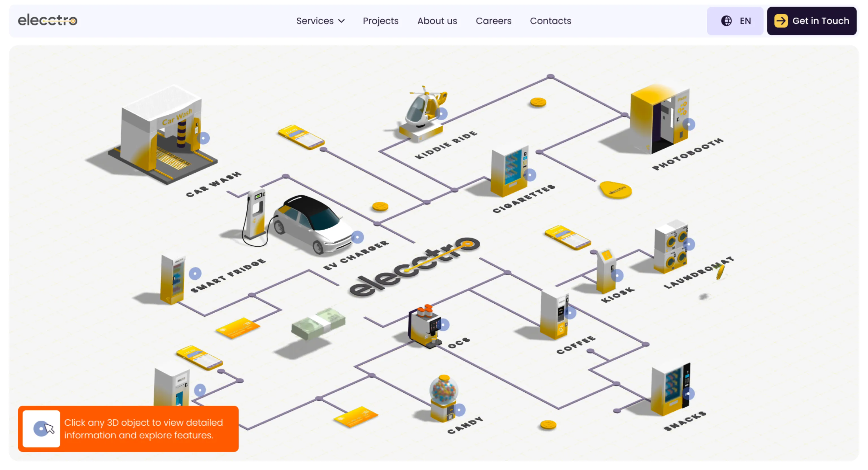
Task: Open the EN language selector
Action: pyautogui.click(x=735, y=21)
